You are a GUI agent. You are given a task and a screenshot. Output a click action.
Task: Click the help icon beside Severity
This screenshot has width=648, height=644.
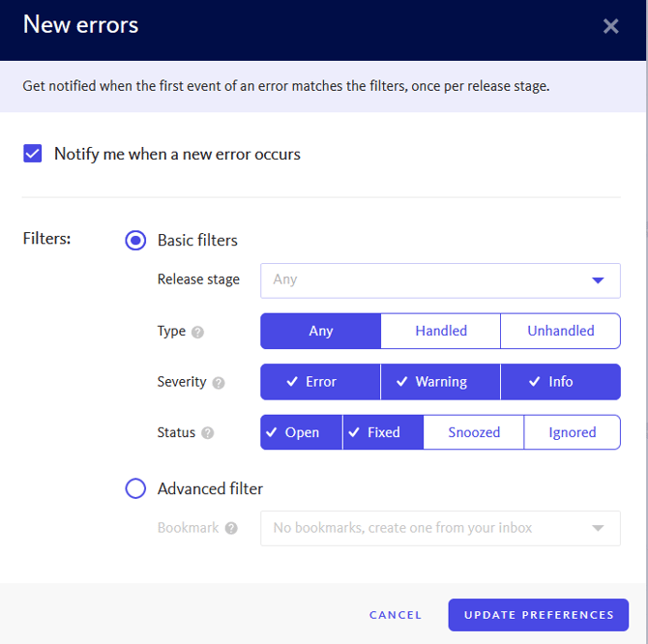tap(219, 383)
